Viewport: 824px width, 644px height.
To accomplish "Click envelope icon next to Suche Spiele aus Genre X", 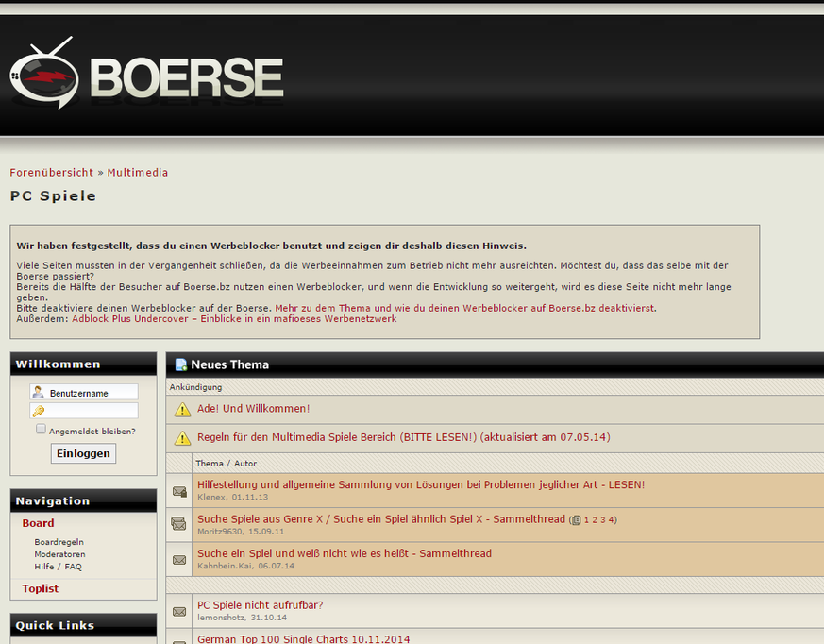I will (x=179, y=524).
